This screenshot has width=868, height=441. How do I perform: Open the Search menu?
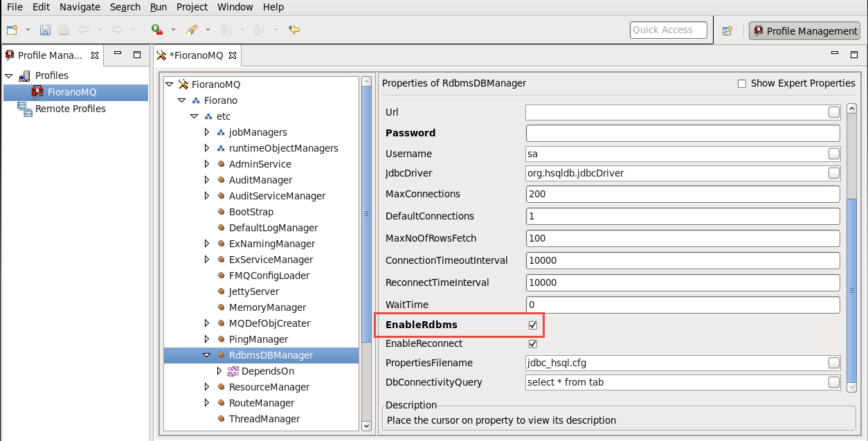tap(125, 7)
